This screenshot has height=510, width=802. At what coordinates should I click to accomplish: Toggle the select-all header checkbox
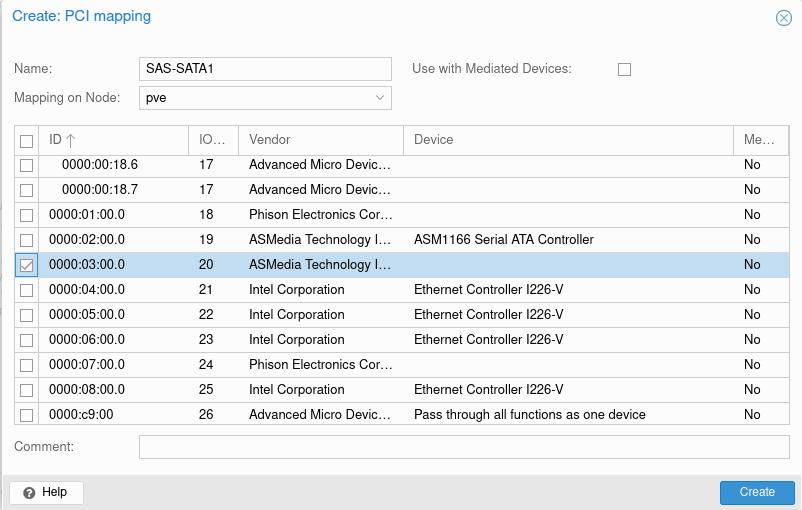click(27, 141)
